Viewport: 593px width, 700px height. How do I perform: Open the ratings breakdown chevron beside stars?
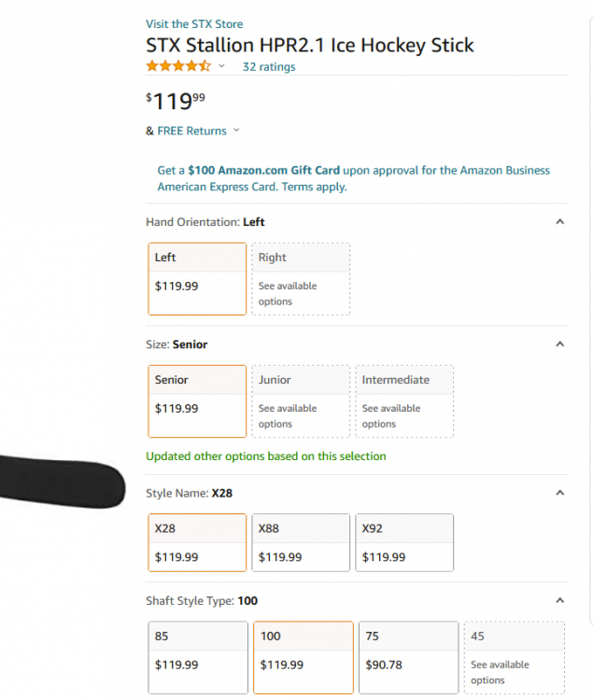[x=221, y=66]
